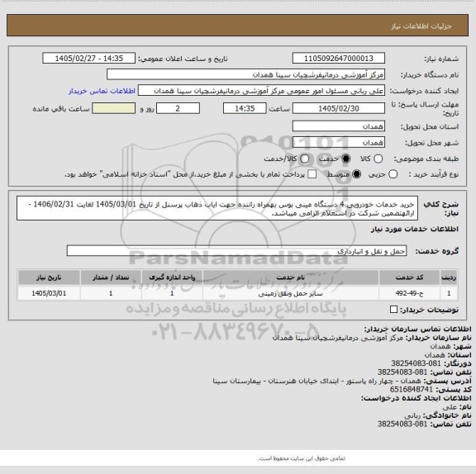Image resolution: width=476 pixels, height=474 pixels.
Task: Click the announcement date field 1405/02/27 - 14:35
Action: [89, 59]
